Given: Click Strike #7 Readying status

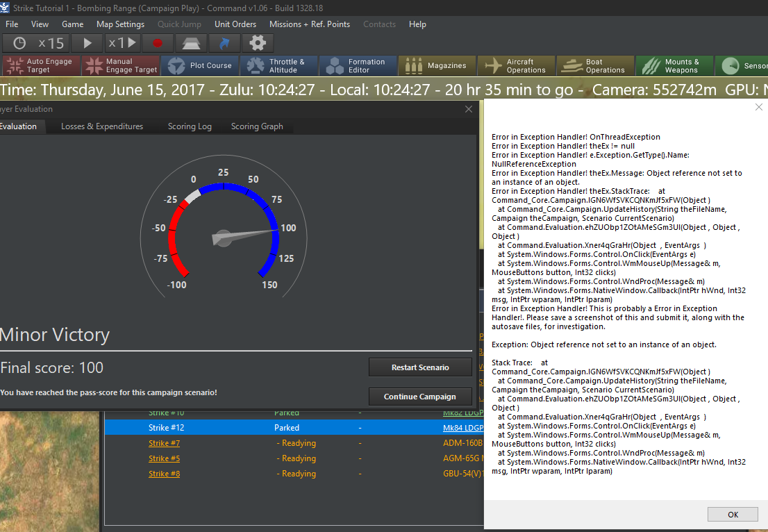Looking at the screenshot, I should 297,443.
